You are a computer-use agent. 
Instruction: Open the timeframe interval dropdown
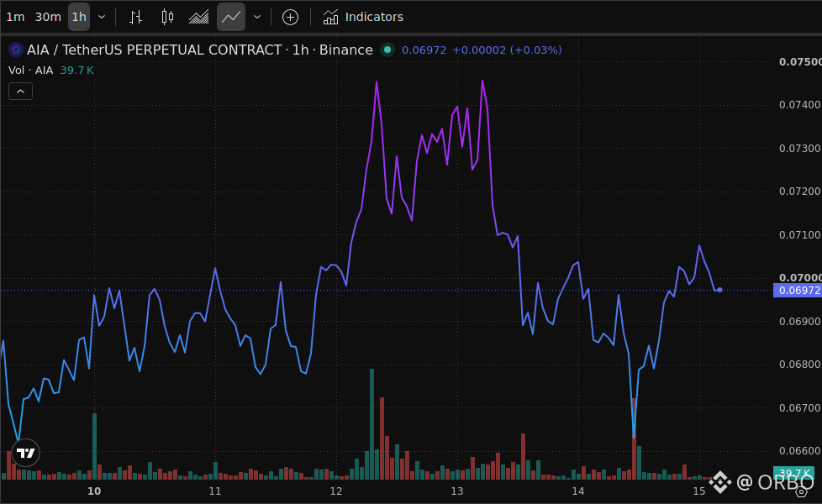(x=102, y=17)
